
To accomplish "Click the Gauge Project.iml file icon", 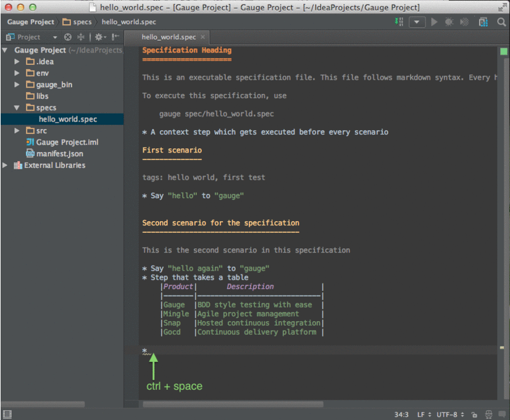I will pyautogui.click(x=30, y=142).
